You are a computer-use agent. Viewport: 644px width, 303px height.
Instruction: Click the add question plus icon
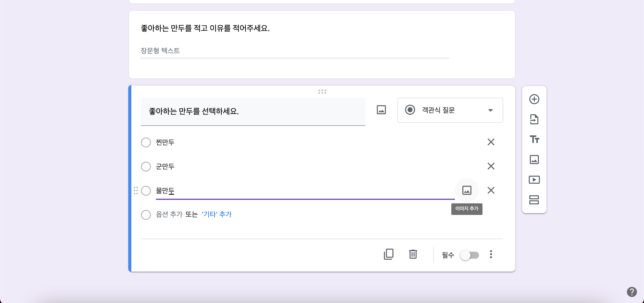coord(534,99)
